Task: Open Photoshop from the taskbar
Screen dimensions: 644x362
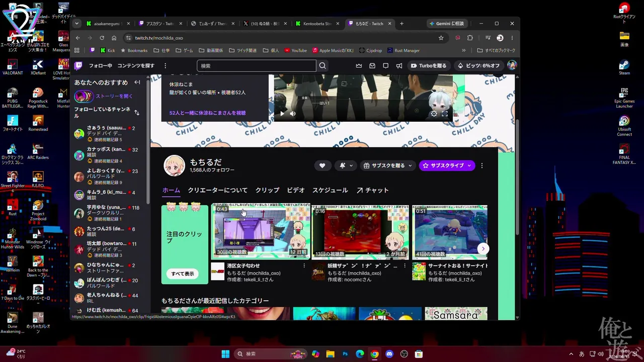Action: [x=345, y=354]
